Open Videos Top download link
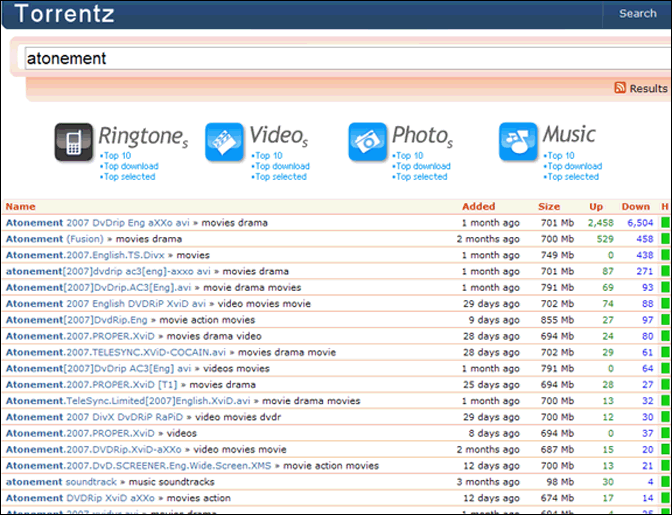672x515 pixels. (282, 166)
